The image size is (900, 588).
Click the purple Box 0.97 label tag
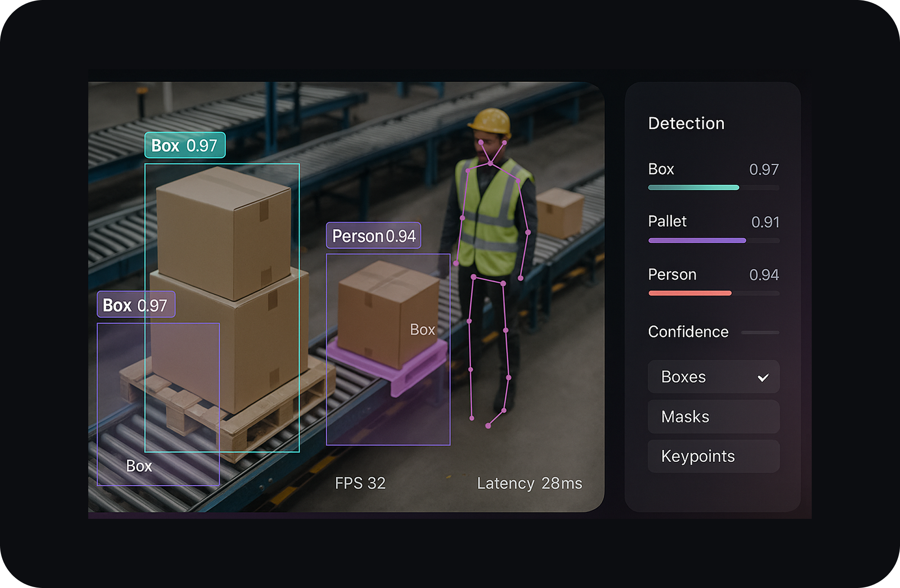136,305
